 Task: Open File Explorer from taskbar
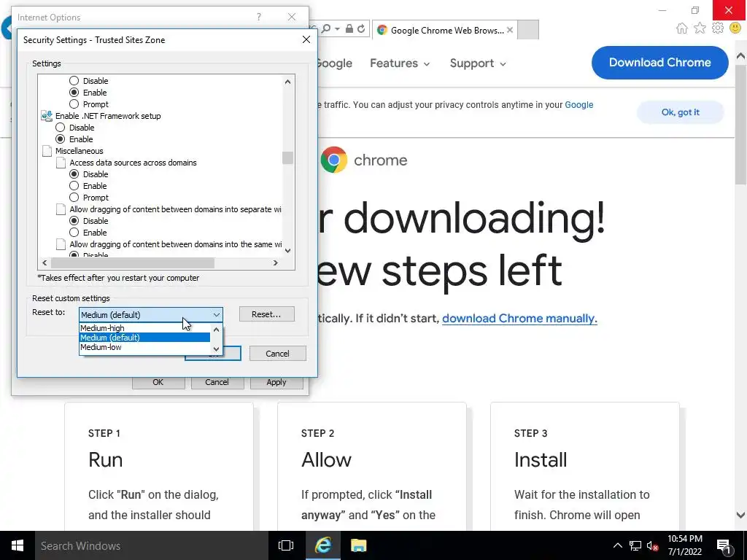358,545
